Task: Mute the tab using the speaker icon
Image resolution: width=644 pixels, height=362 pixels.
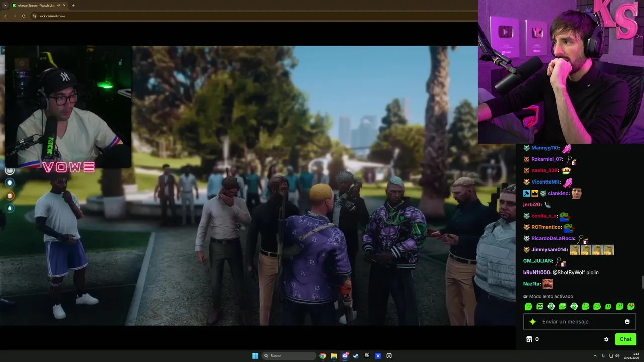Action: pos(58,5)
